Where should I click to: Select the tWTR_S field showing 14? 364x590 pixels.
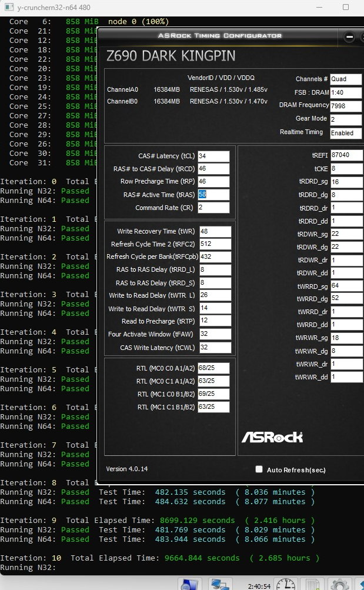215,309
